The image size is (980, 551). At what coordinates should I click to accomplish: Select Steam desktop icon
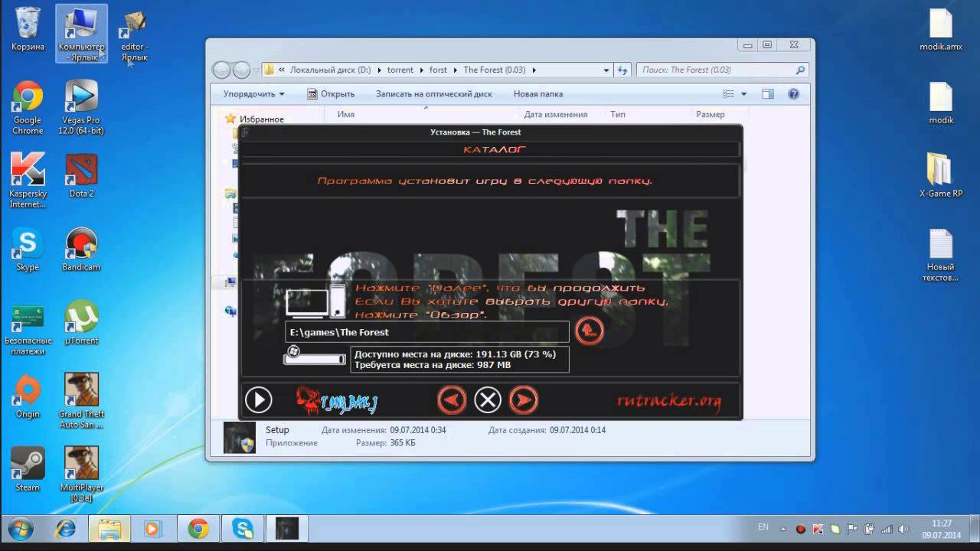[28, 471]
